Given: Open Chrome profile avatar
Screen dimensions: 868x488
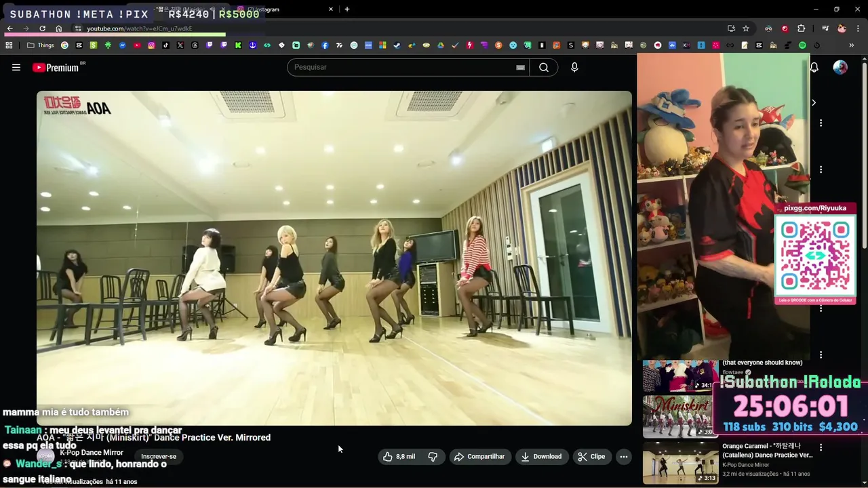Looking at the screenshot, I should pos(842,28).
